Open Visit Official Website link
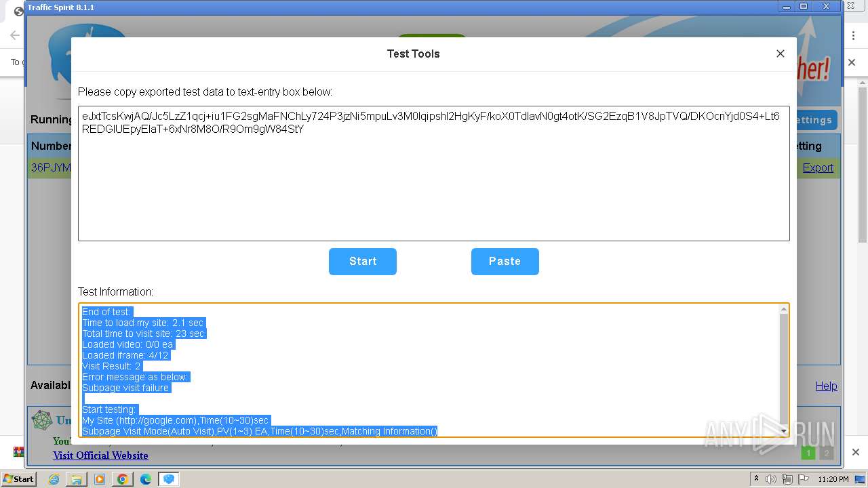Viewport: 868px width, 488px height. pyautogui.click(x=100, y=455)
